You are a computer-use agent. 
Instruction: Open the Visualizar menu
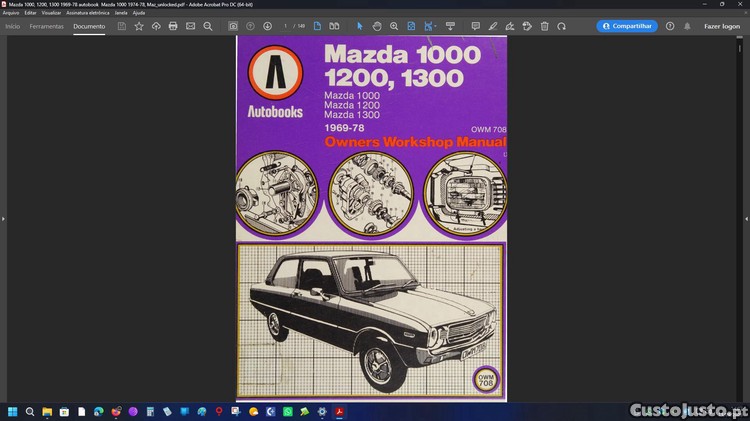click(51, 13)
